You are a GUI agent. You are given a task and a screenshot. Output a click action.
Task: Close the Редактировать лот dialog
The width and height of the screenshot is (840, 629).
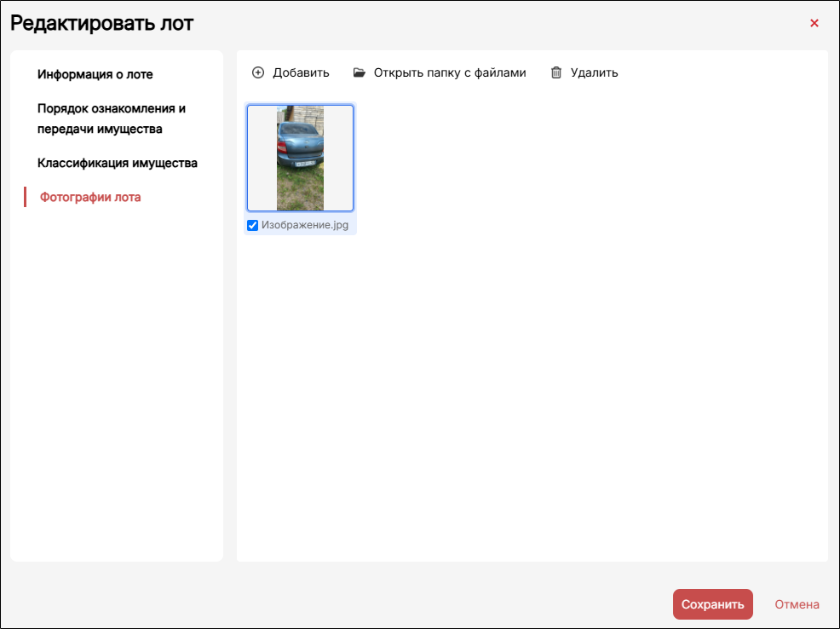coord(814,23)
